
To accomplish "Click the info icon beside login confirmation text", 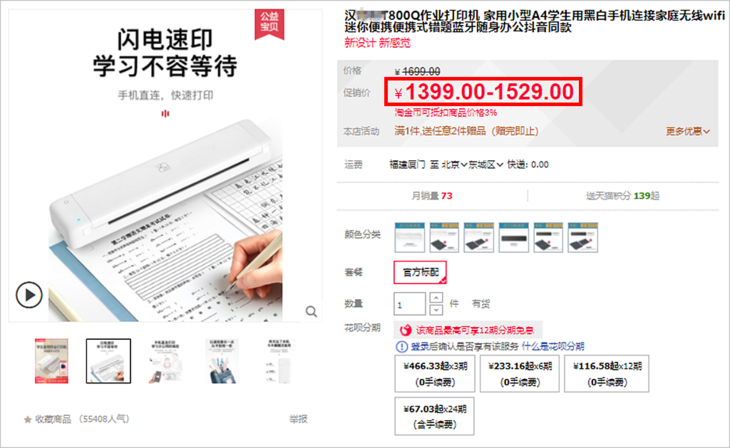I will [401, 346].
